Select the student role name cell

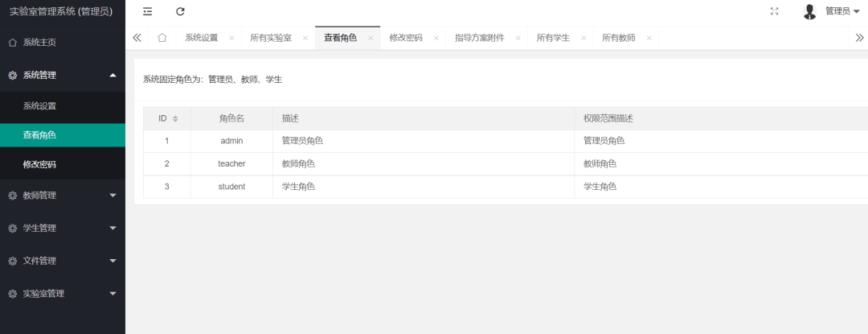pyautogui.click(x=231, y=187)
